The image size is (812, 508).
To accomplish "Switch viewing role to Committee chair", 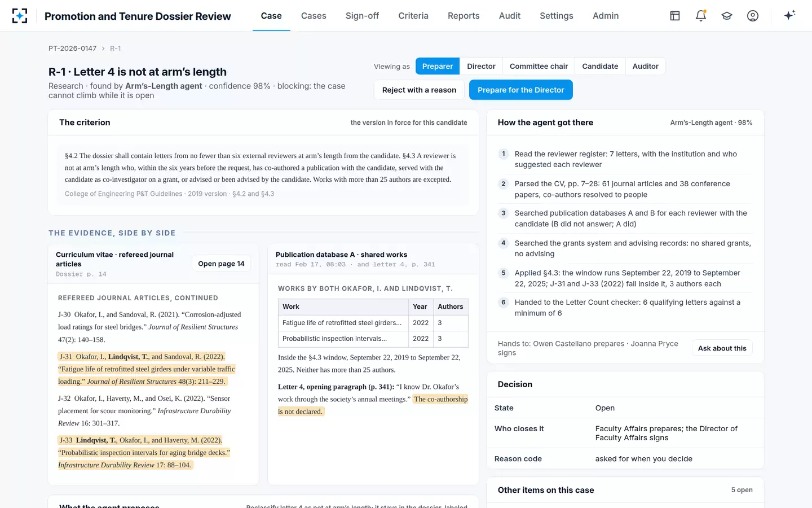I will (x=539, y=66).
